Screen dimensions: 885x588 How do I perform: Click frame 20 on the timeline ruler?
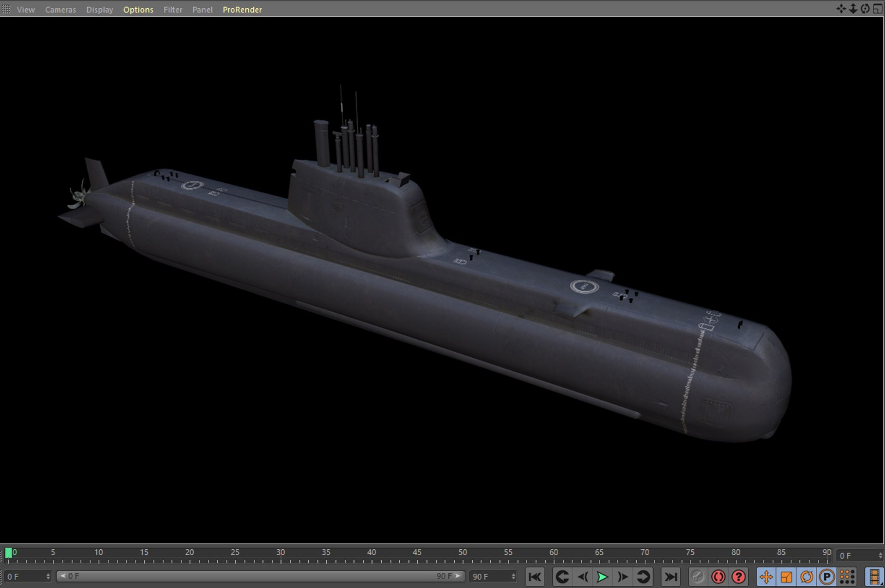click(x=190, y=552)
